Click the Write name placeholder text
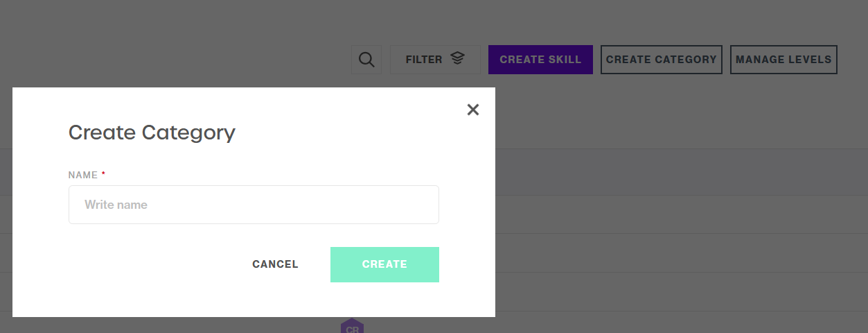The height and width of the screenshot is (333, 868). [116, 205]
